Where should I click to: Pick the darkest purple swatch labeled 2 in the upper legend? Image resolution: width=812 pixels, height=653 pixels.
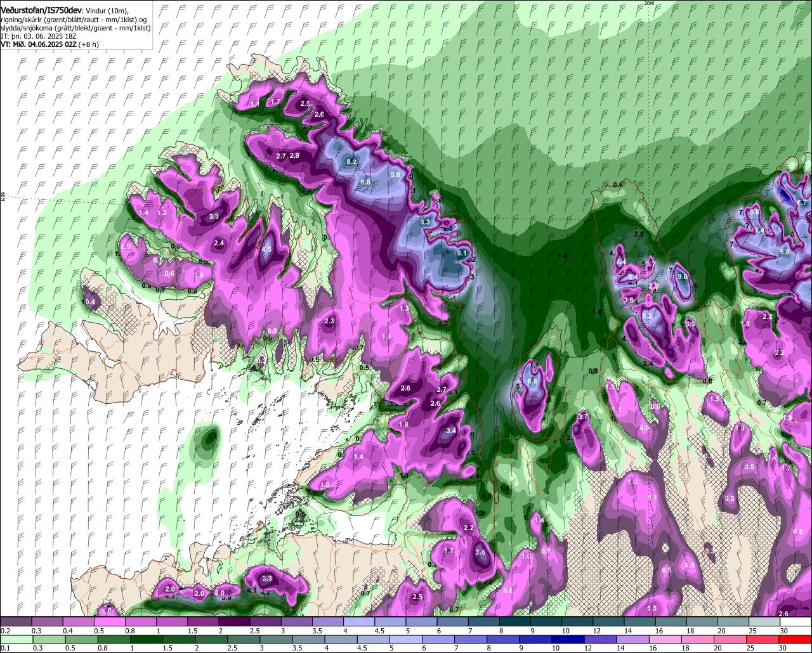[234, 622]
